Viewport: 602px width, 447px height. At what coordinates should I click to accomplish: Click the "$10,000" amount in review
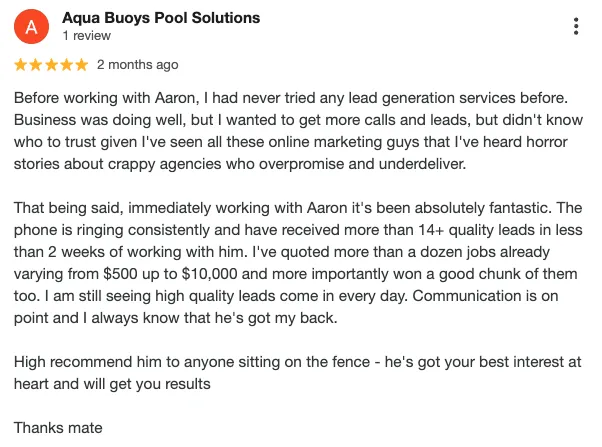coord(209,274)
